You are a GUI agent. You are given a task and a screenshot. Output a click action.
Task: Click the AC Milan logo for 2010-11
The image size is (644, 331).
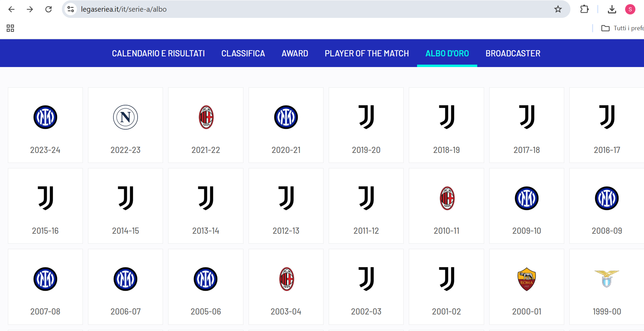[447, 198]
